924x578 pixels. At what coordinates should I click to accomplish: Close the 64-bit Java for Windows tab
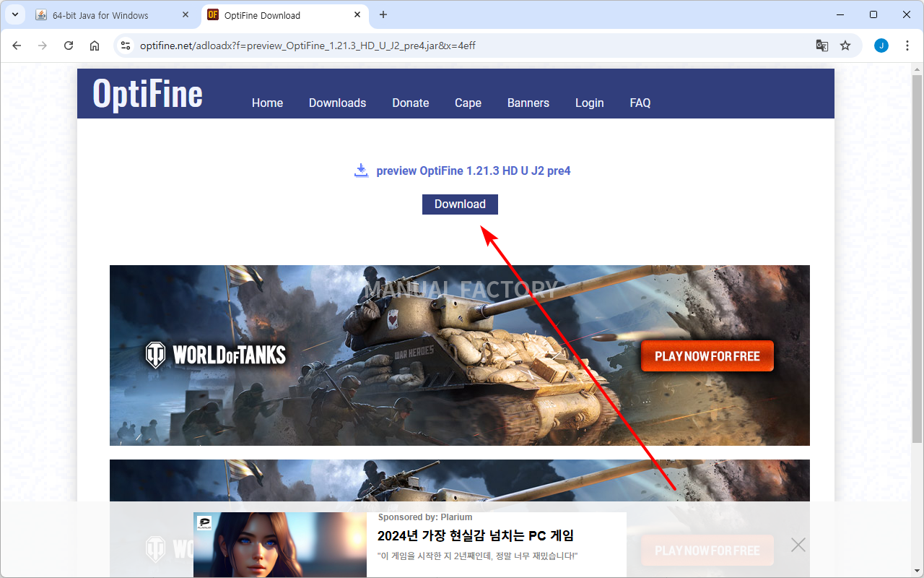tap(186, 15)
